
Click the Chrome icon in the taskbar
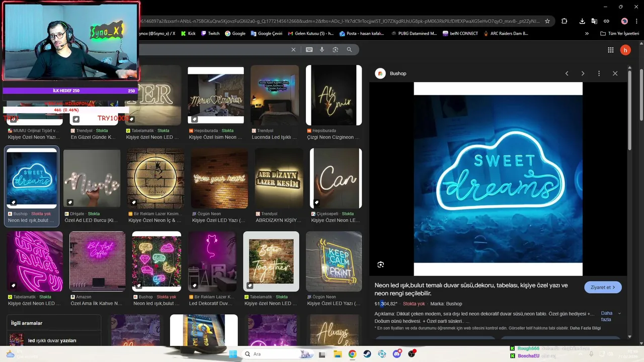tap(352, 354)
